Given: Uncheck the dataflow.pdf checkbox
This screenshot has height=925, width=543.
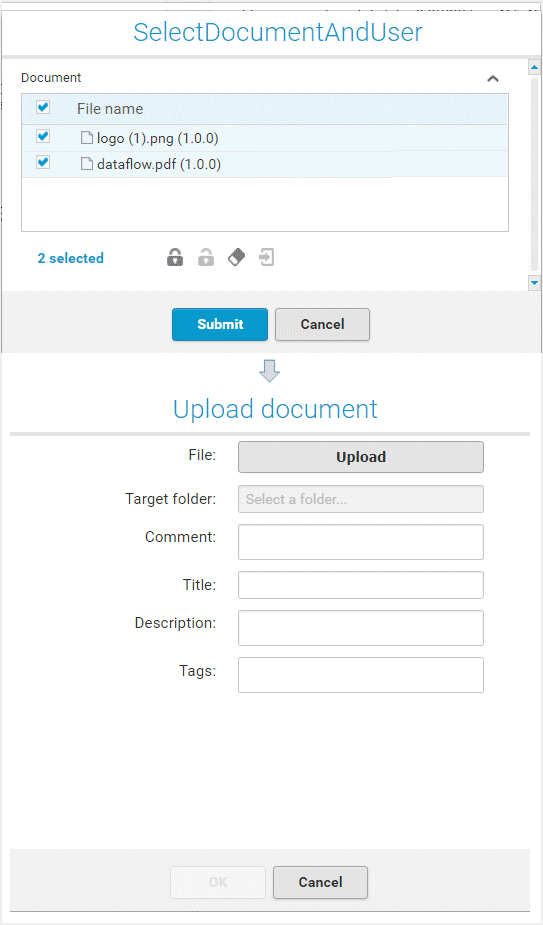Looking at the screenshot, I should click(43, 162).
